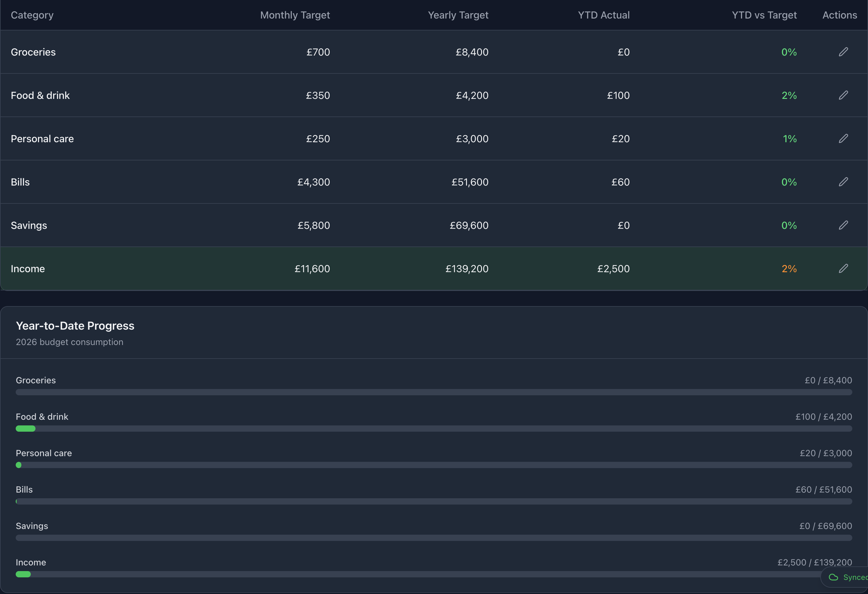
Task: Click the Year-to-Date Progress heading
Action: (x=75, y=326)
